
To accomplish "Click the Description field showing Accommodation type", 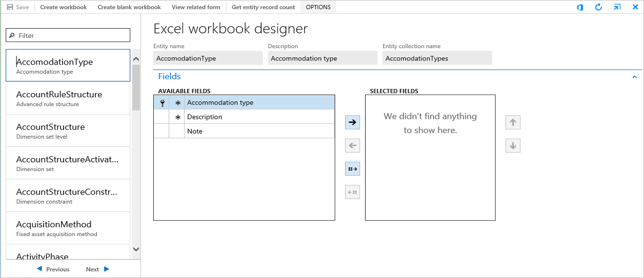I will coord(323,58).
